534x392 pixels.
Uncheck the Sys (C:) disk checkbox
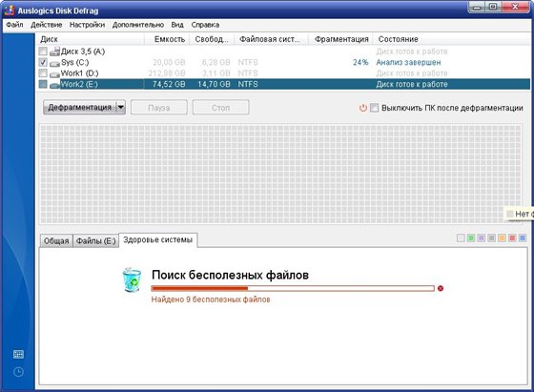pos(43,62)
